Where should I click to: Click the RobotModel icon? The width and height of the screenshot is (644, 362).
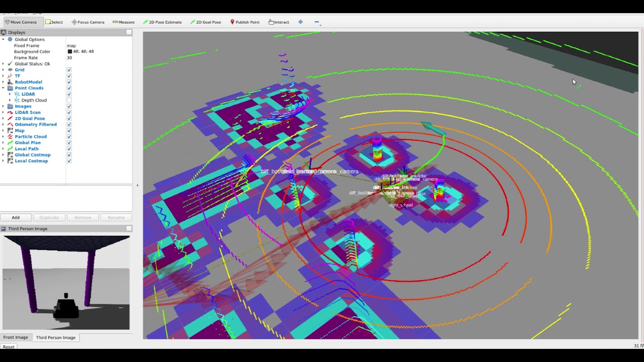(x=10, y=82)
